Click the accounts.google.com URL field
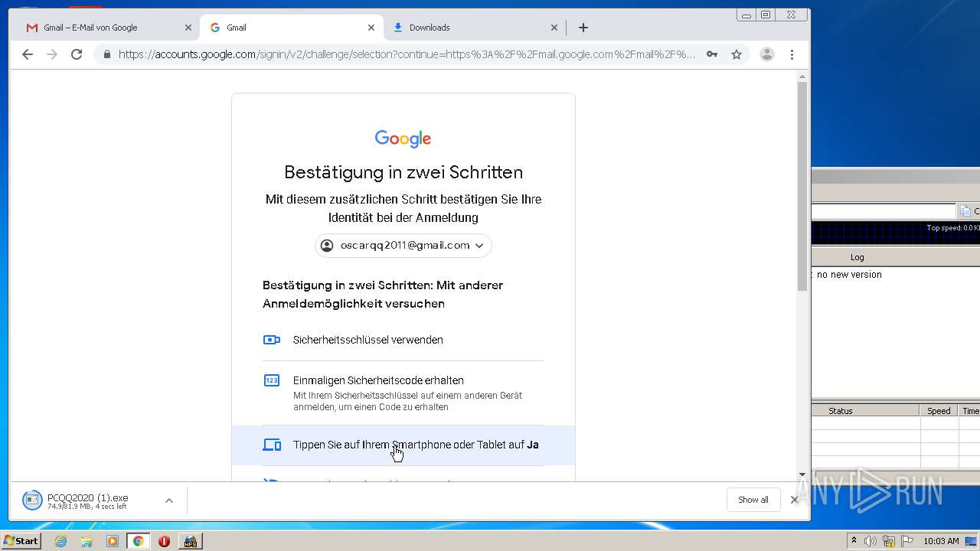 pyautogui.click(x=407, y=54)
